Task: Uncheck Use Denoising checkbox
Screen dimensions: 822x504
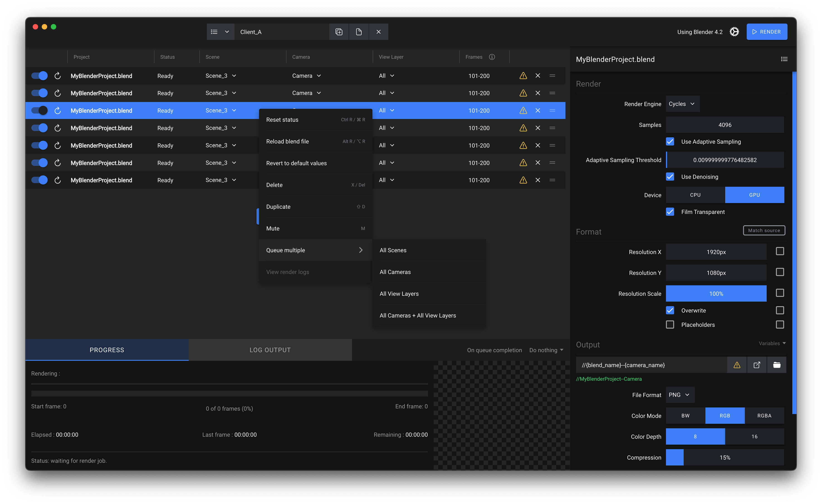Action: 670,177
